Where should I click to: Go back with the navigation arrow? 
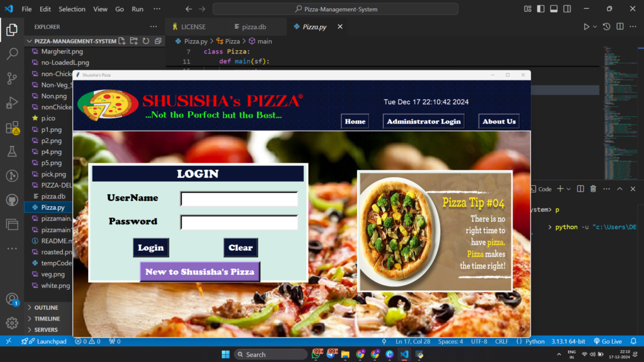tap(189, 9)
